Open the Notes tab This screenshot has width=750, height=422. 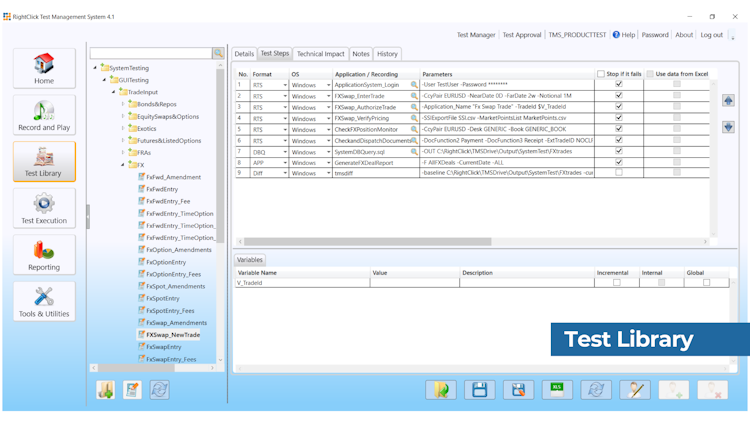(361, 54)
